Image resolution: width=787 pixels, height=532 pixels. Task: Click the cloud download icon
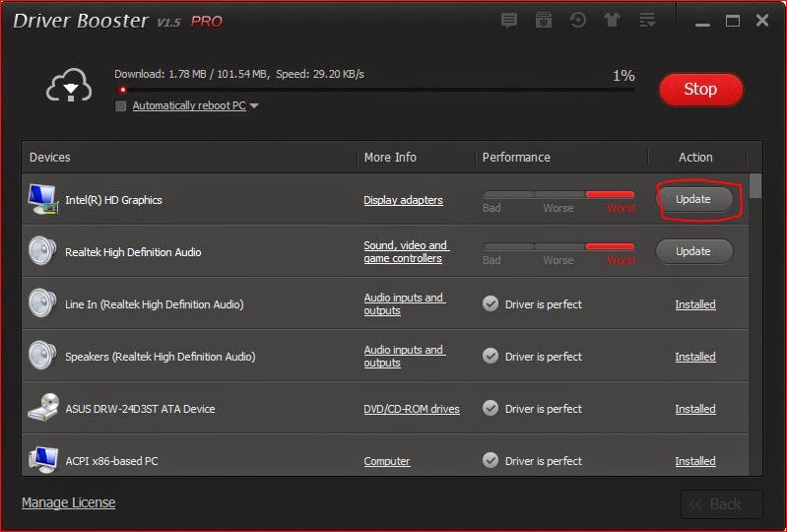point(69,86)
